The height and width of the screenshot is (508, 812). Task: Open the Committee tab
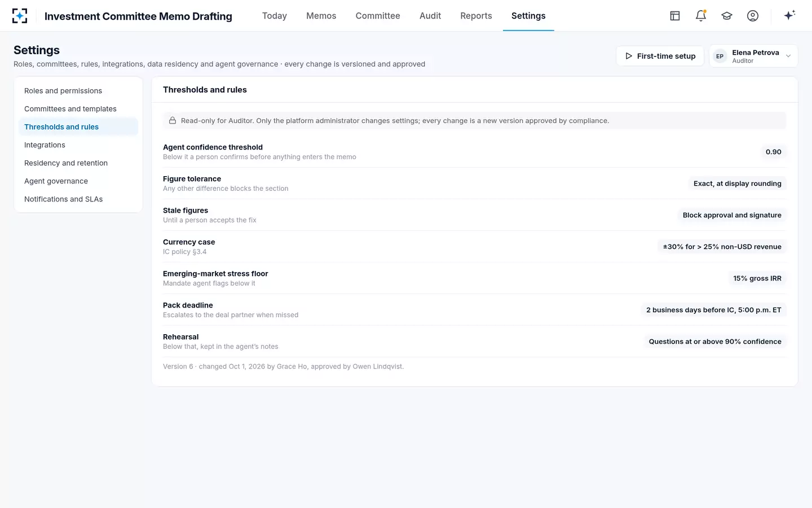point(378,16)
